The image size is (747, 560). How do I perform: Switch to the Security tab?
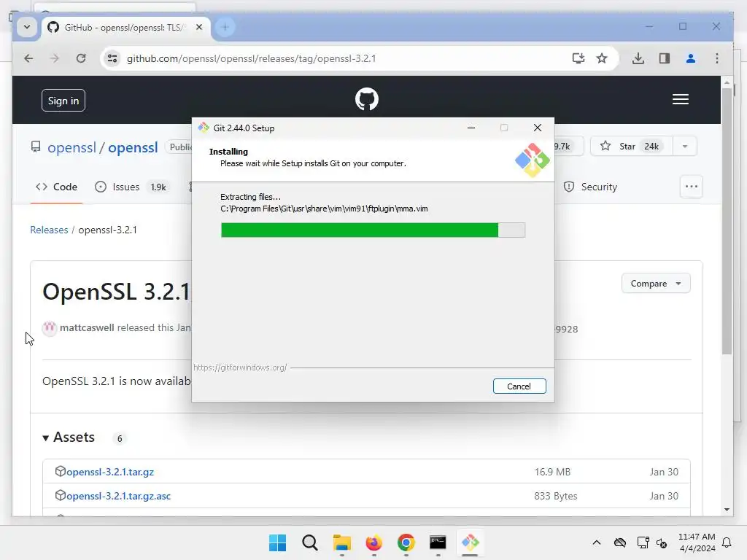590,187
